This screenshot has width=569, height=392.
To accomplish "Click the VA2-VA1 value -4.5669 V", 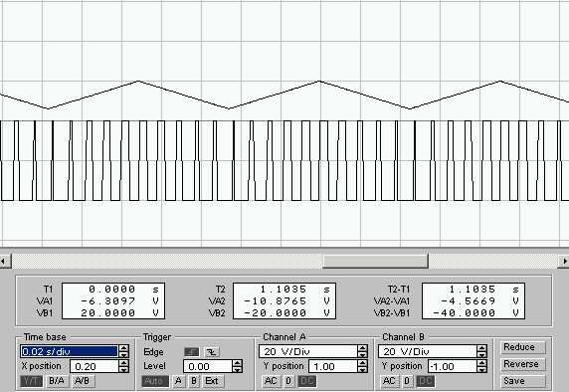I will coord(479,300).
